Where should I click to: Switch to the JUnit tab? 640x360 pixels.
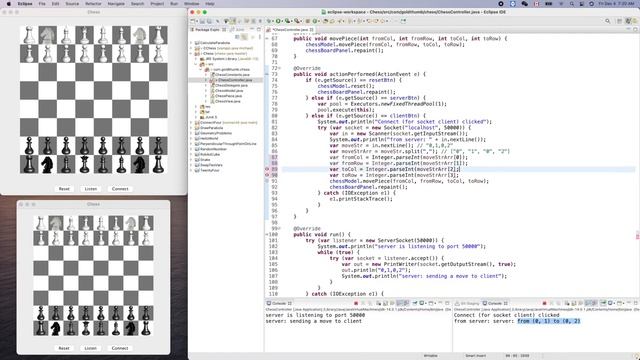pyautogui.click(x=237, y=29)
